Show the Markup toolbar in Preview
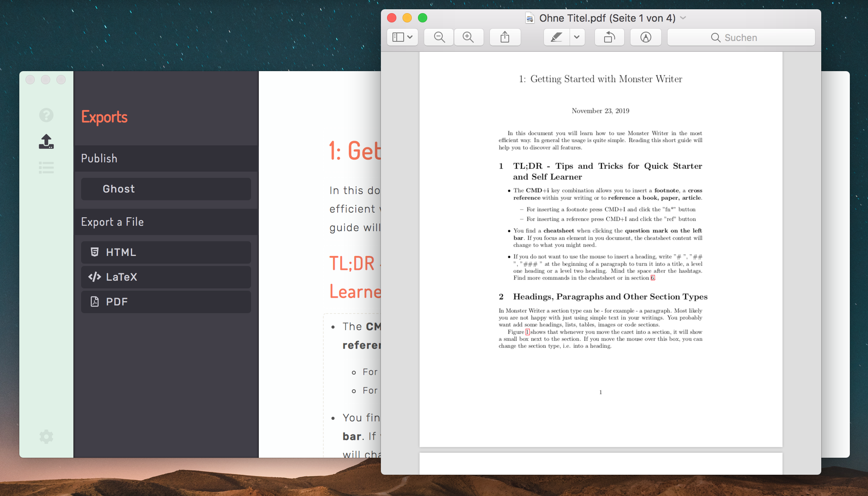The image size is (868, 496). (646, 37)
